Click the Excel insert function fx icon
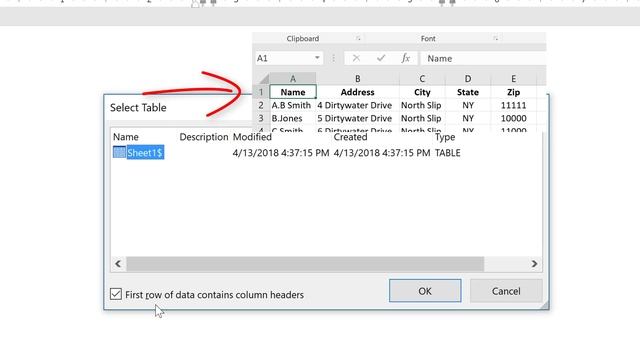This screenshot has height=360, width=640. pyautogui.click(x=405, y=58)
